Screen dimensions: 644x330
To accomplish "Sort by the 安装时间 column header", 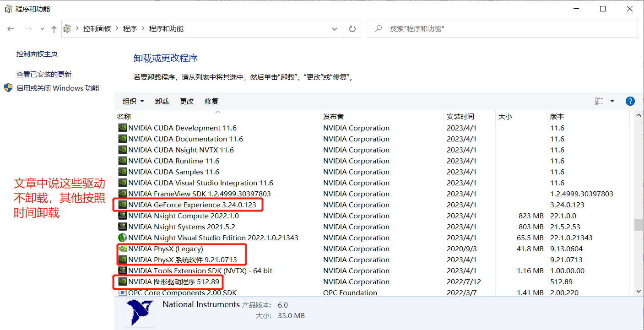I will 470,117.
